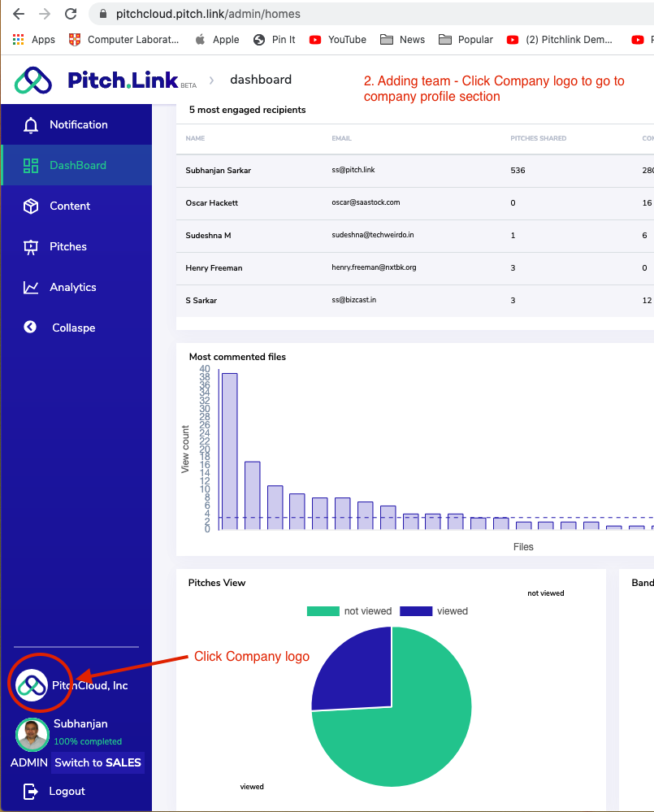
Task: Toggle the viewed blue legend swatch
Action: 416,611
